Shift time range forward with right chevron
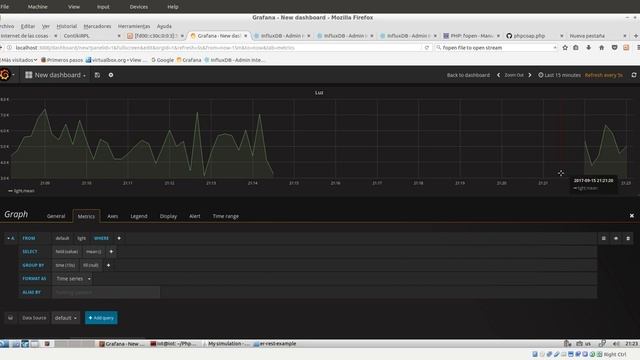 (530, 75)
